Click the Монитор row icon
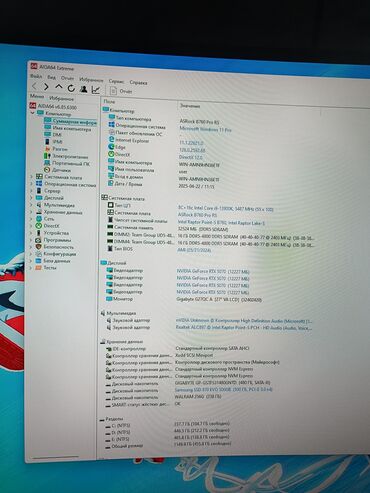The height and width of the screenshot is (493, 370). [x=109, y=299]
